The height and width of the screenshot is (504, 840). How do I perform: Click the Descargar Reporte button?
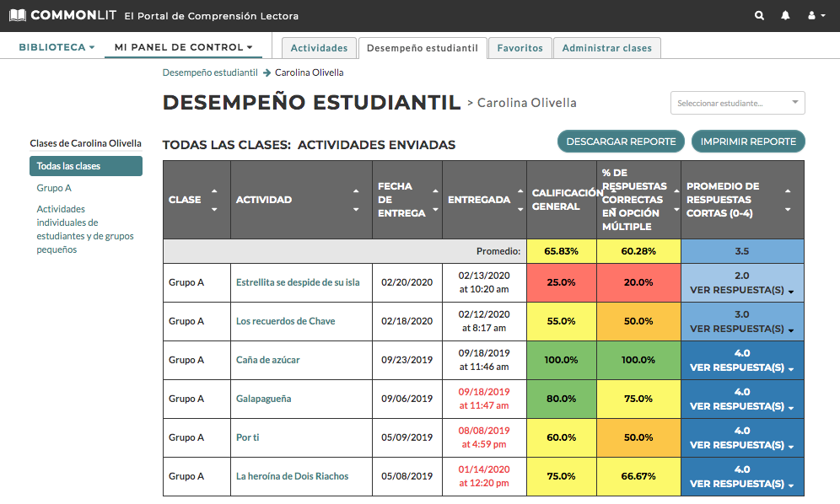(x=621, y=142)
